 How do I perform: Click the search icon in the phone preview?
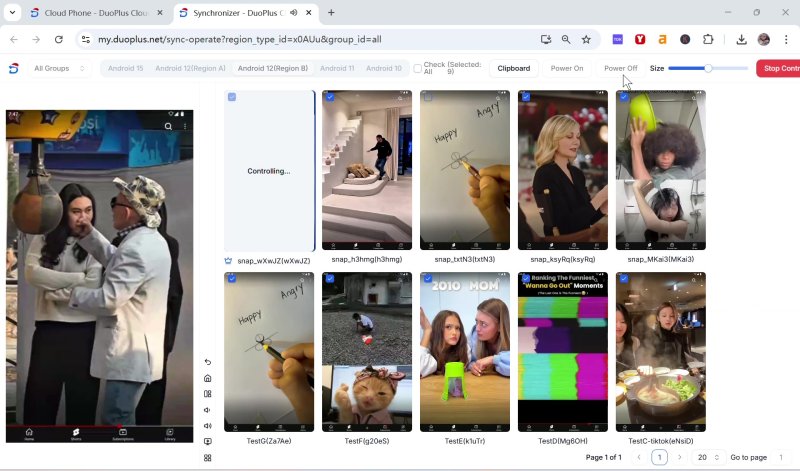click(168, 127)
